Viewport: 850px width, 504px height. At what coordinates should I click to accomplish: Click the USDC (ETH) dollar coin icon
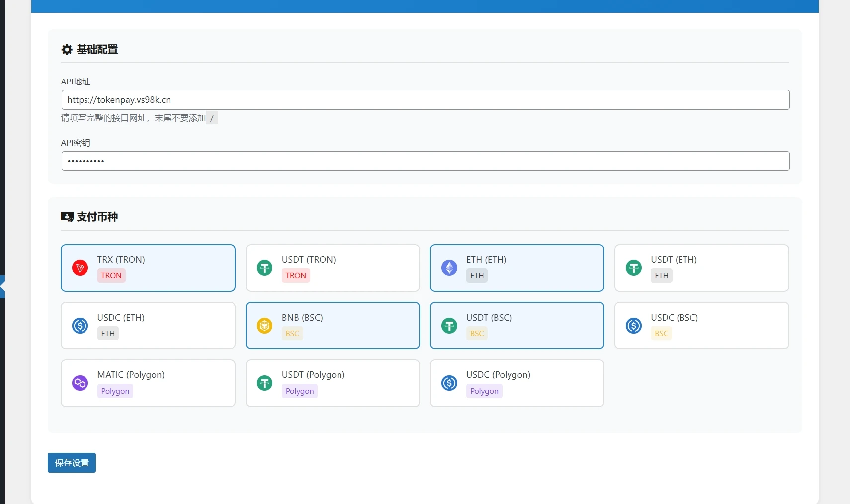point(80,326)
